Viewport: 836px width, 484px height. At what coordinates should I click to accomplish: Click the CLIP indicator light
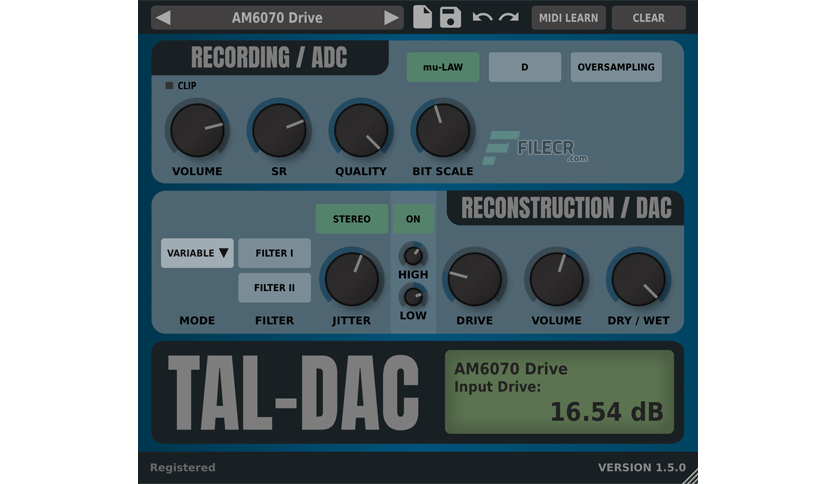click(169, 85)
